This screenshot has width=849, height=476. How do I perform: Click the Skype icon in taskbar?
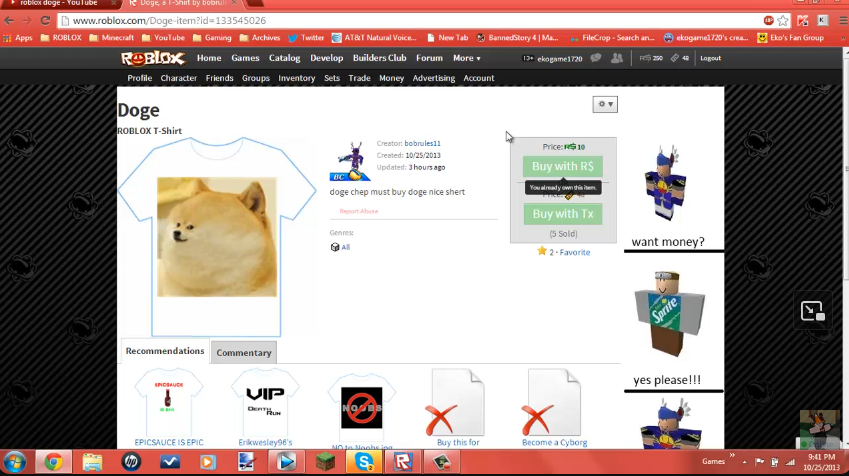pyautogui.click(x=366, y=462)
